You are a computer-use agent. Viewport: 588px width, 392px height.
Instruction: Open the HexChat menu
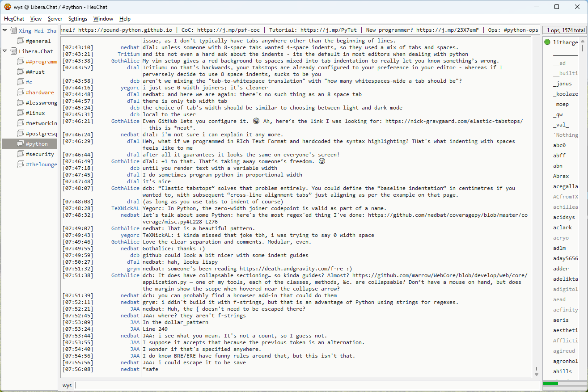pos(14,19)
